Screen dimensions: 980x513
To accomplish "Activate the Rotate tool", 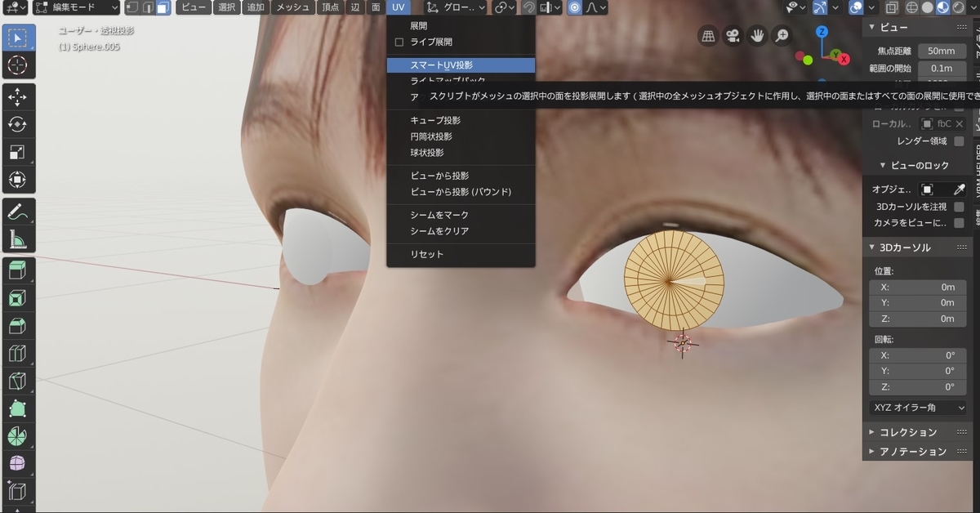I will point(18,124).
